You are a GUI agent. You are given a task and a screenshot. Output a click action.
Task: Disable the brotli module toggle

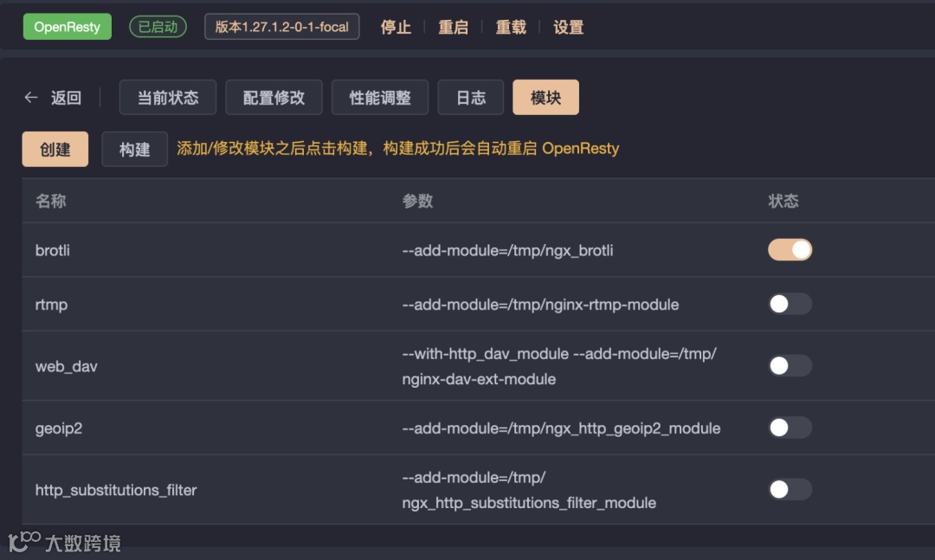tap(790, 250)
